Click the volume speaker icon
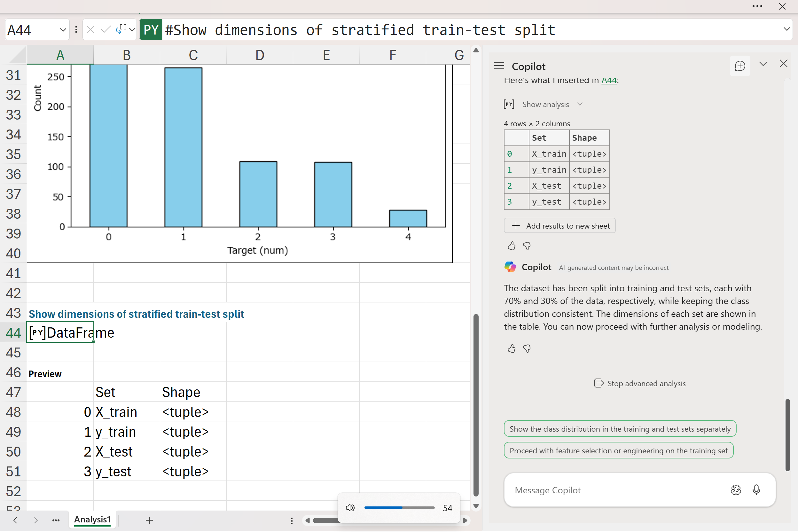Screen dimensions: 798x532 click(350, 508)
